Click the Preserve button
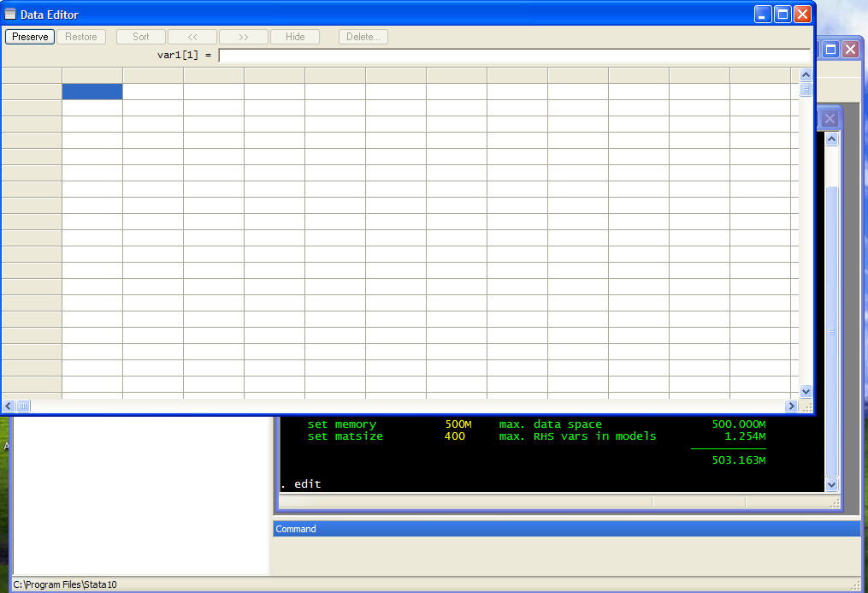The image size is (868, 593). 30,37
